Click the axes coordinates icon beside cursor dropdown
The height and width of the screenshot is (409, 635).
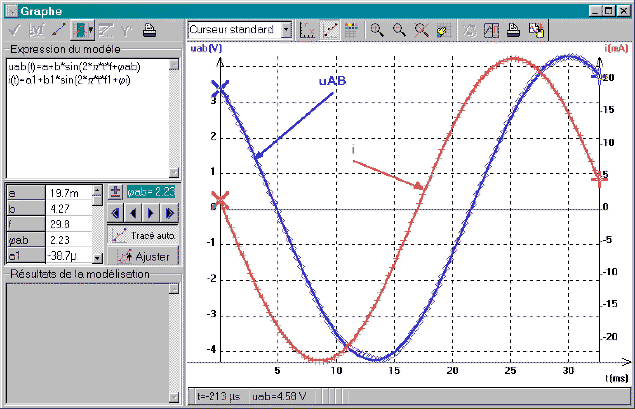point(309,30)
